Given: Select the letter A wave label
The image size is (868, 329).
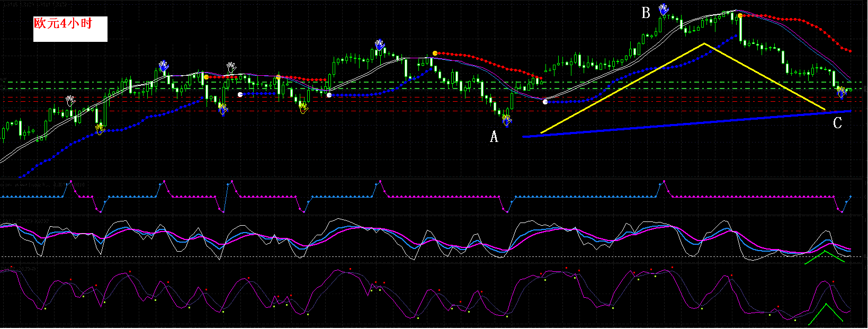Looking at the screenshot, I should pyautogui.click(x=494, y=137).
